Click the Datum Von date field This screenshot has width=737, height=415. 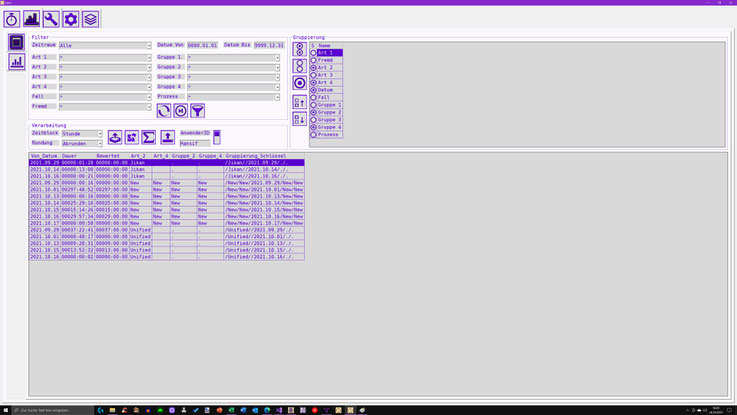tap(203, 46)
